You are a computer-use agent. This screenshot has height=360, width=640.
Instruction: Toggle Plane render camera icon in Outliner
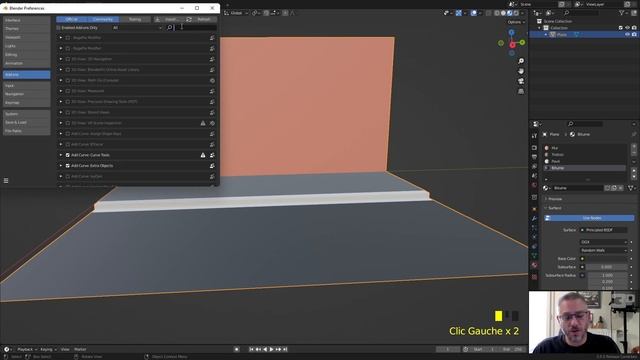point(634,35)
